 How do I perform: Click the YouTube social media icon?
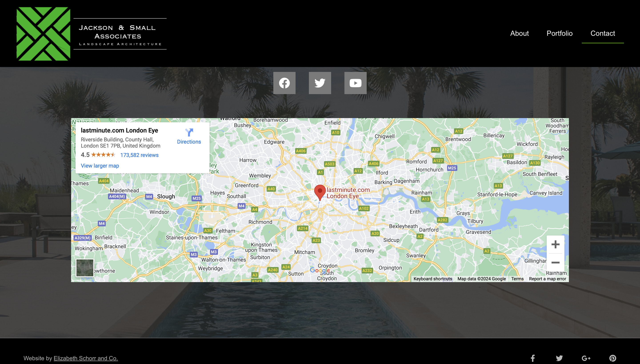pos(355,83)
